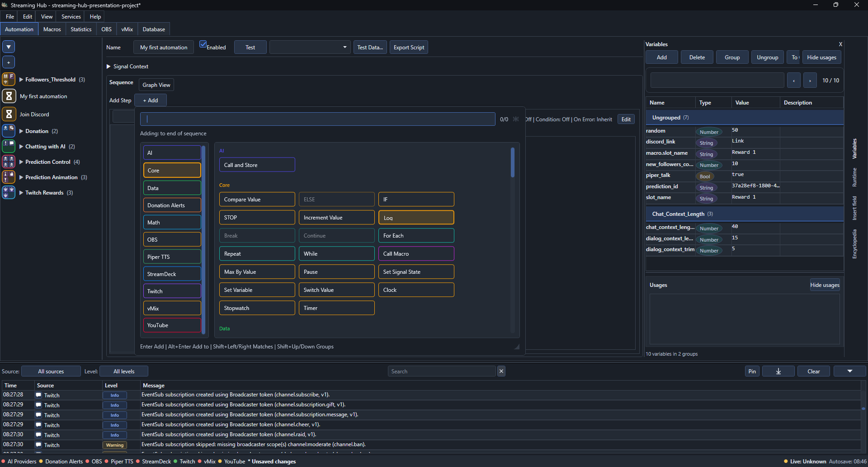Switch to Graph View
868x467 pixels.
[156, 85]
